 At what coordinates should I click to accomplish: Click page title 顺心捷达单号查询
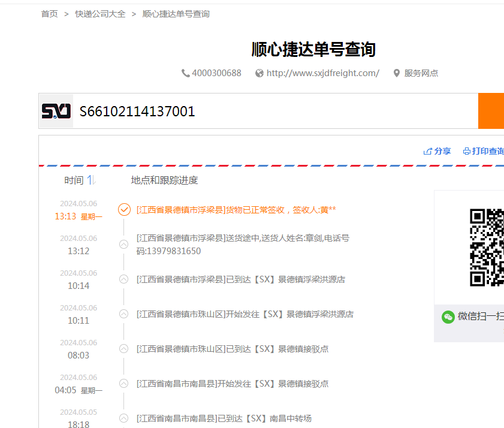coord(313,49)
